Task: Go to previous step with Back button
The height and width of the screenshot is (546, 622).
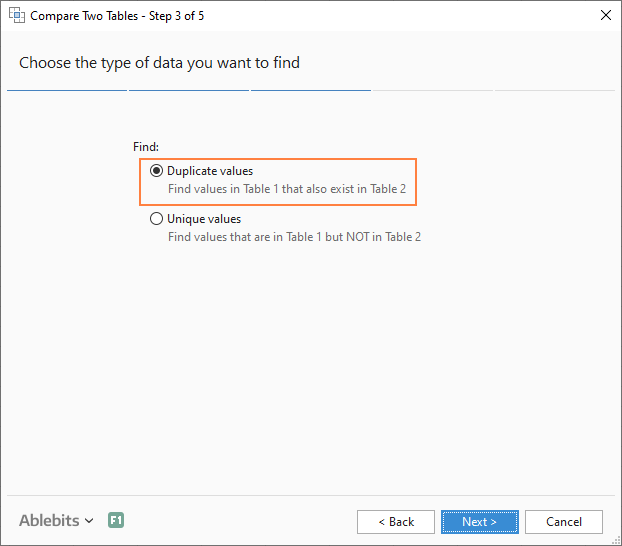Action: (x=396, y=522)
